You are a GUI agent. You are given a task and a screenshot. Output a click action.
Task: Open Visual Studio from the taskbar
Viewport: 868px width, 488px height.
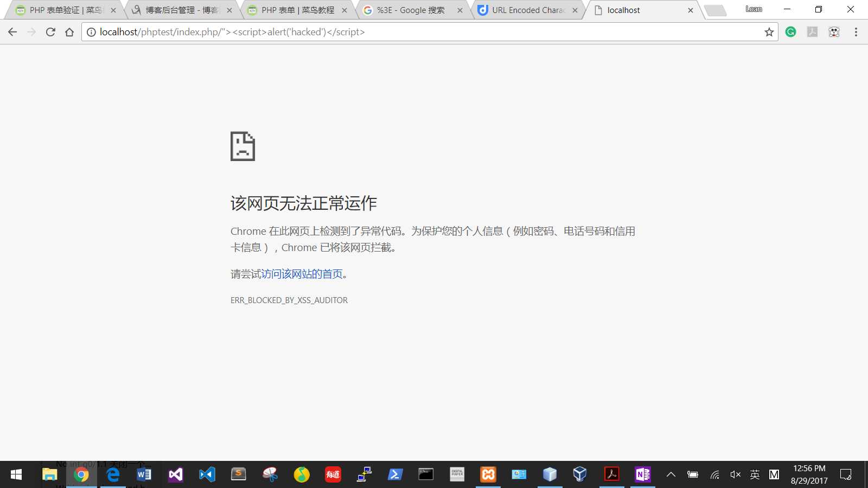(x=176, y=474)
